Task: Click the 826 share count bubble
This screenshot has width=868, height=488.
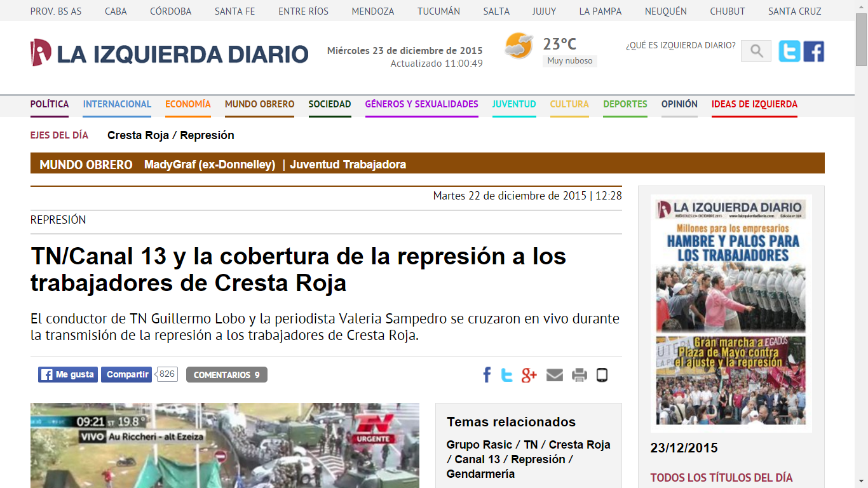Action: [166, 374]
